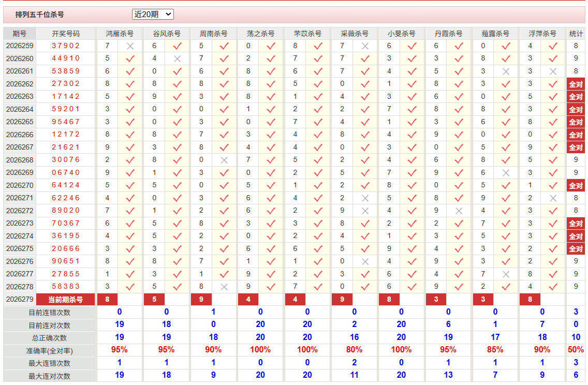The height and width of the screenshot is (385, 588).
Task: Select the 鸿雁杀号 column header
Action: (x=119, y=34)
